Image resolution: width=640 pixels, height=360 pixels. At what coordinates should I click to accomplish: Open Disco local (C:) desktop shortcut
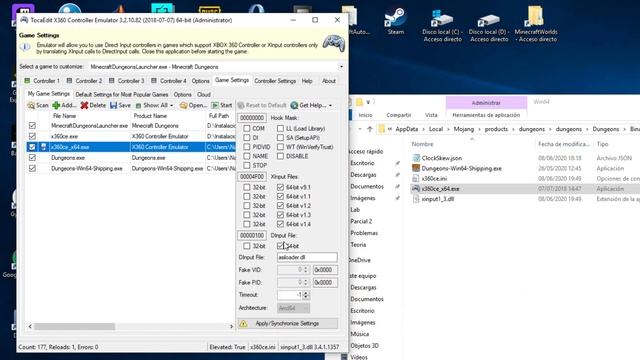pyautogui.click(x=442, y=25)
